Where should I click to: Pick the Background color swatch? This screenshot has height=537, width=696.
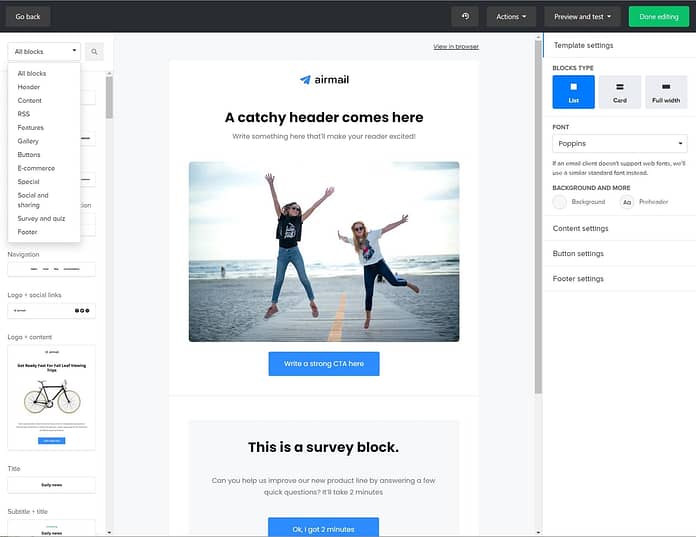click(x=560, y=202)
